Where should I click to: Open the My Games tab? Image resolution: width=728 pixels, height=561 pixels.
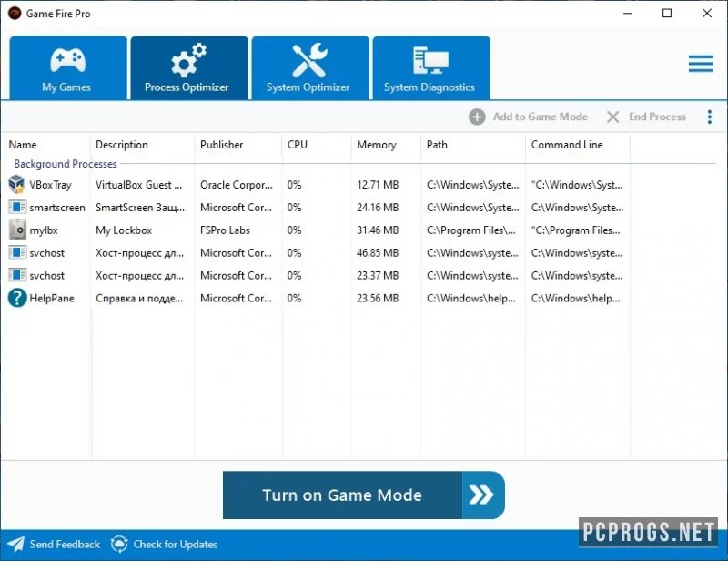(67, 68)
